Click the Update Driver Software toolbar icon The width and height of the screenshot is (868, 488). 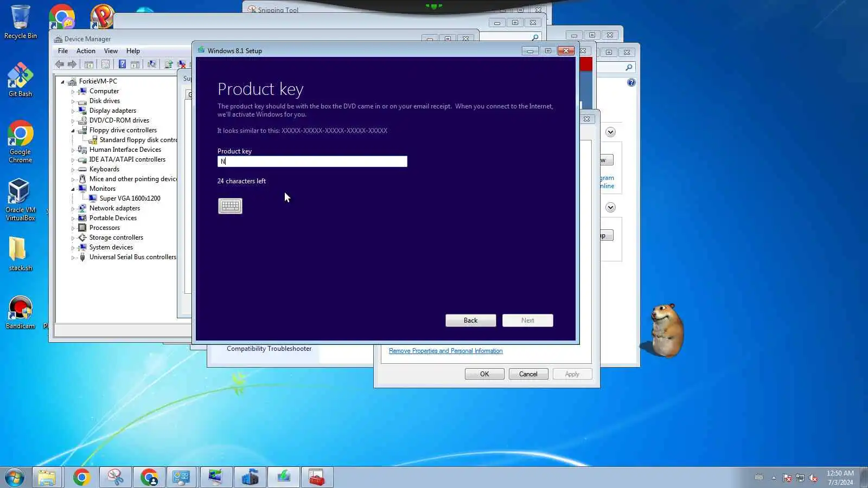point(169,65)
